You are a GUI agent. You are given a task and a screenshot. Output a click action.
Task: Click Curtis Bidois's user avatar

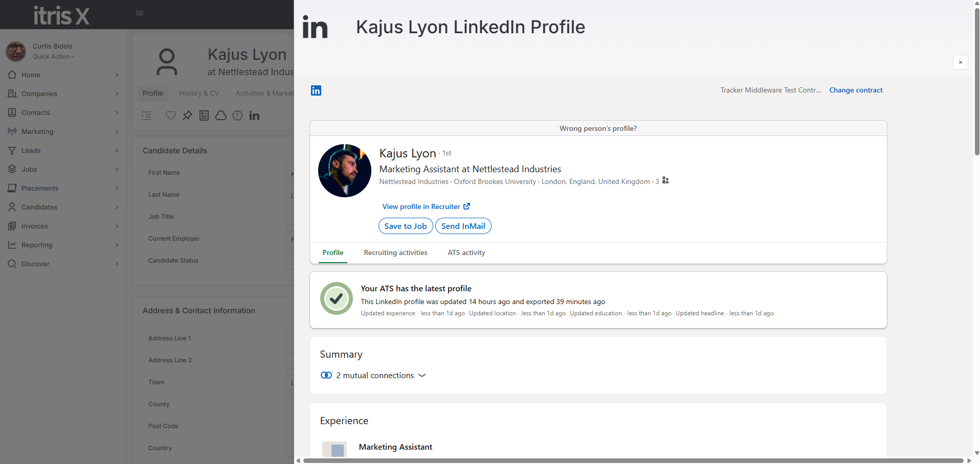point(16,52)
